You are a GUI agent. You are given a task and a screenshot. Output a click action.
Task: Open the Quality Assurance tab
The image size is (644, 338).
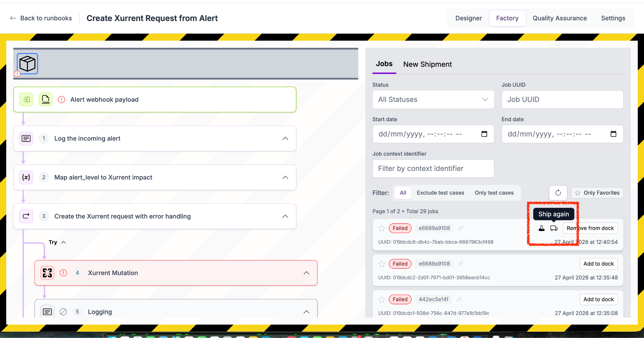pos(560,18)
